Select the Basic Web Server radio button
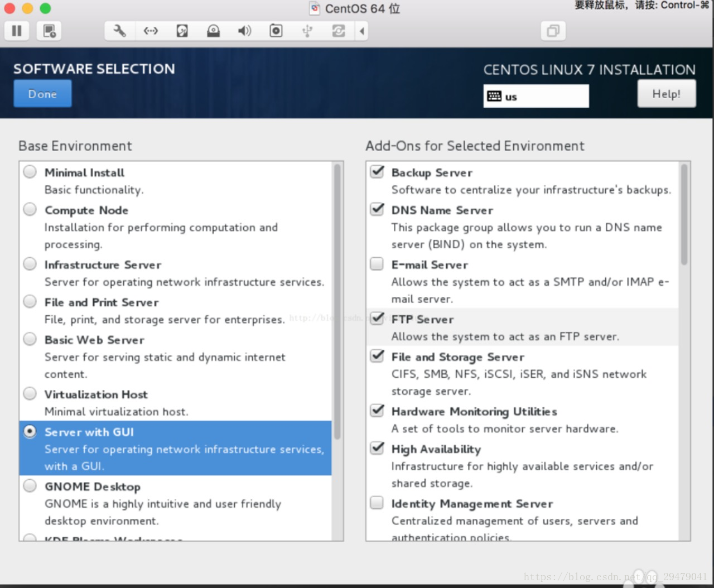 30,339
